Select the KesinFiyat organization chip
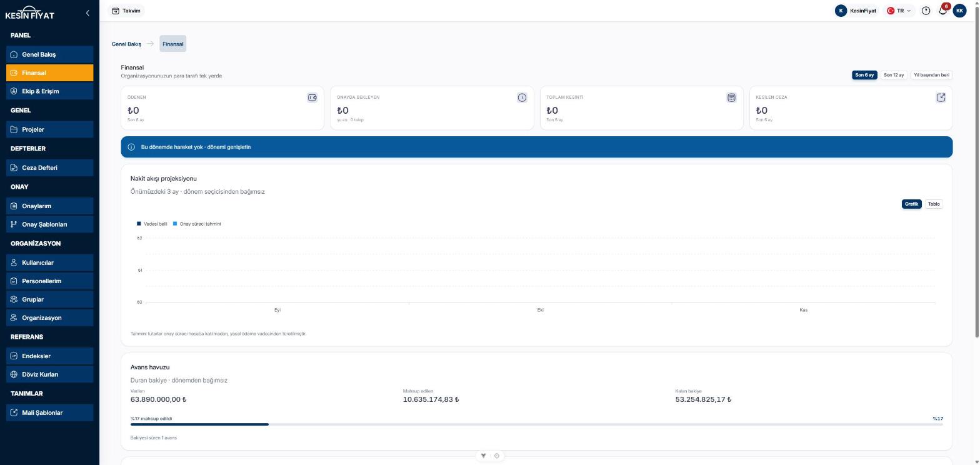The height and width of the screenshot is (465, 980). pos(856,11)
